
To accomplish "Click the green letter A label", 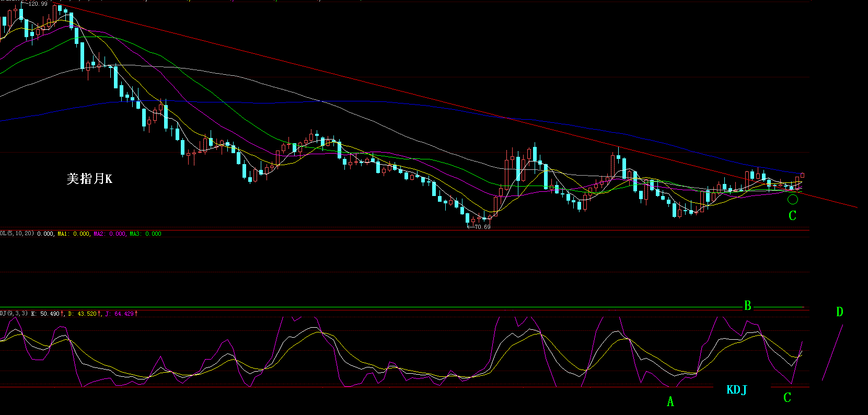I will coord(670,401).
